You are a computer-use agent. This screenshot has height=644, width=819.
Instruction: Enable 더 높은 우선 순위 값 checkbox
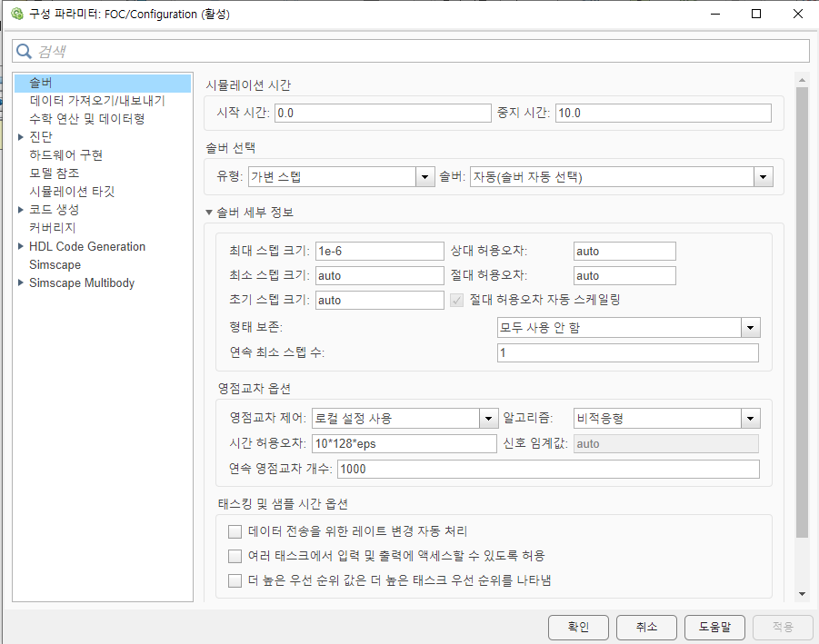235,580
